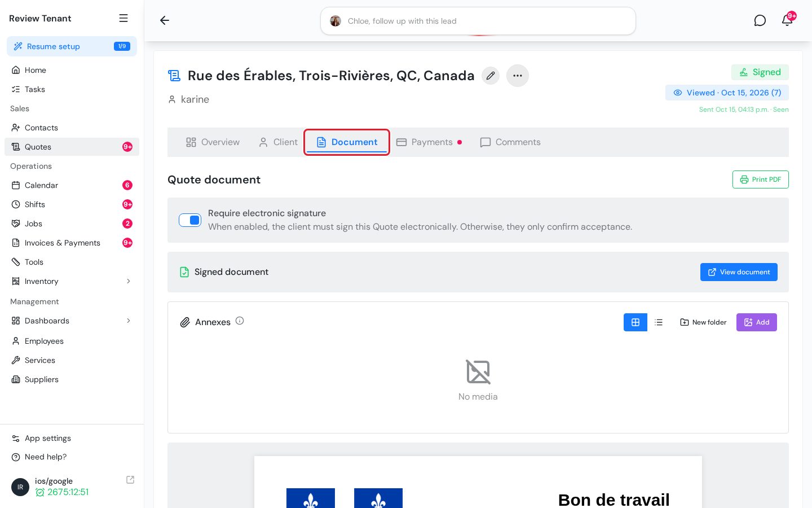Open notifications bell
The width and height of the screenshot is (812, 508).
[x=787, y=20]
